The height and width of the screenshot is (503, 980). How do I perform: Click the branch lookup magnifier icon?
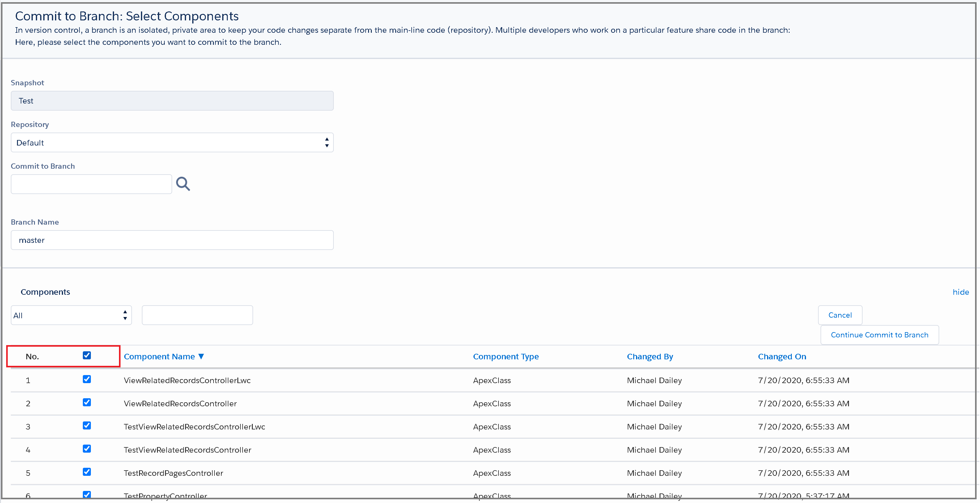tap(183, 184)
